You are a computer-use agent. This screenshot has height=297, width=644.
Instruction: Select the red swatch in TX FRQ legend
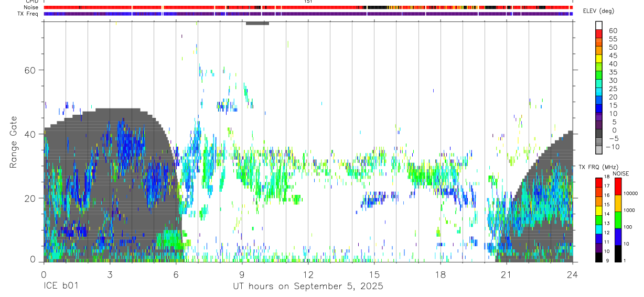coord(599,183)
